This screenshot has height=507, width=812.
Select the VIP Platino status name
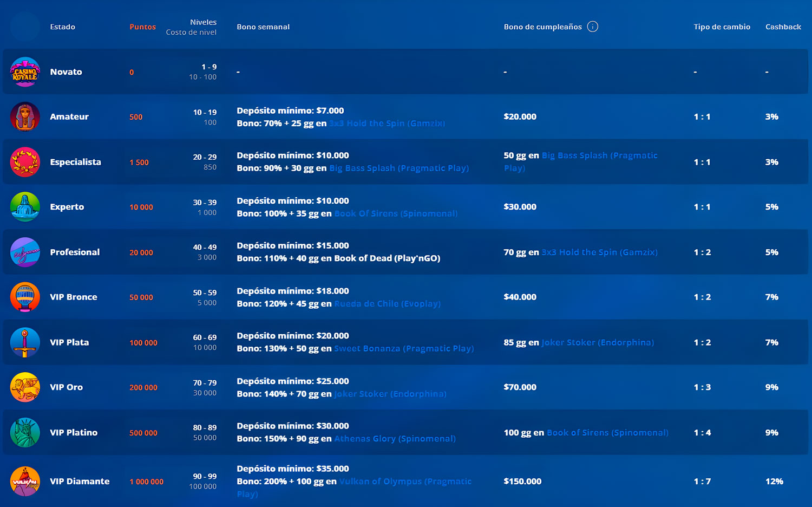point(74,432)
